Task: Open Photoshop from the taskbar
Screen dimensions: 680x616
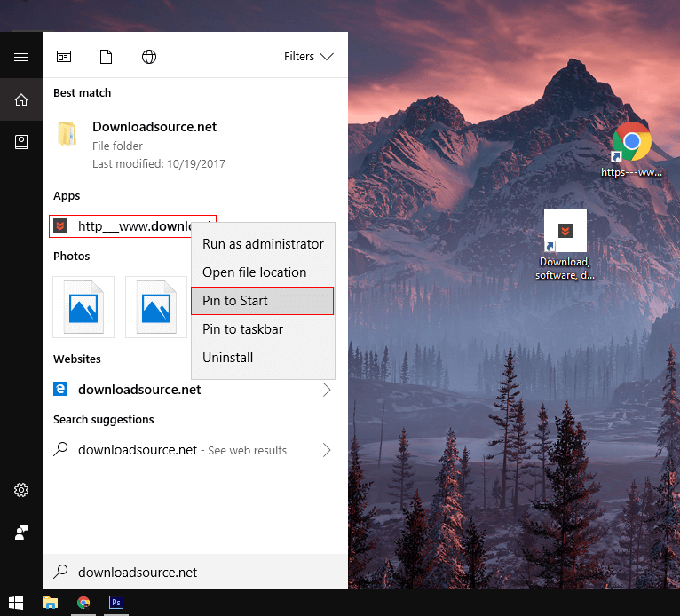Action: tap(116, 603)
